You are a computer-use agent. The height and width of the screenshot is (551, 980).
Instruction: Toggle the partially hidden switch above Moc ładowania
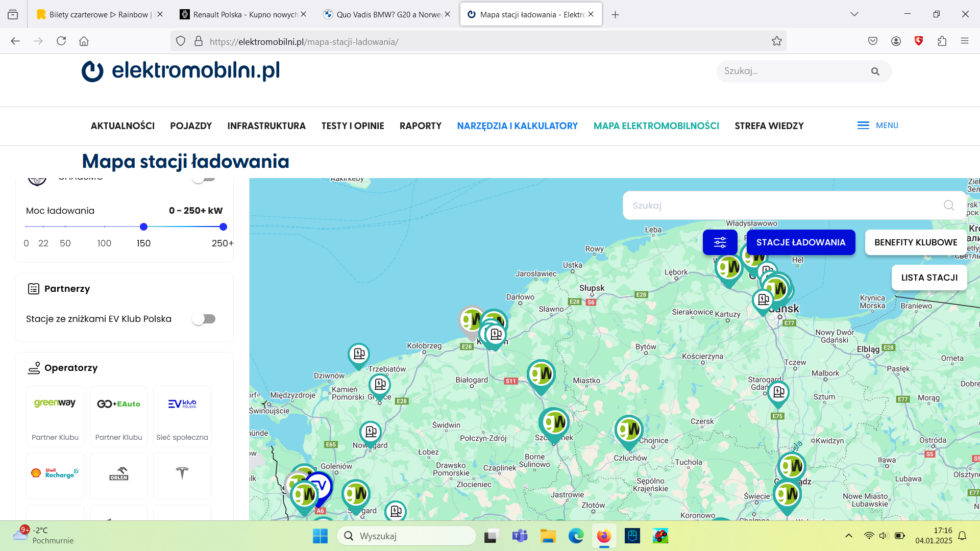pyautogui.click(x=204, y=179)
